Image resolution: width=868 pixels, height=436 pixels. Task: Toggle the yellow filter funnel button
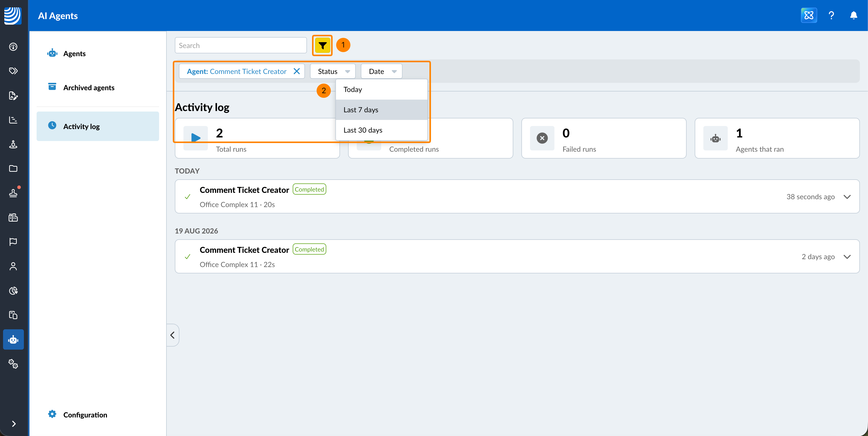[x=322, y=45]
